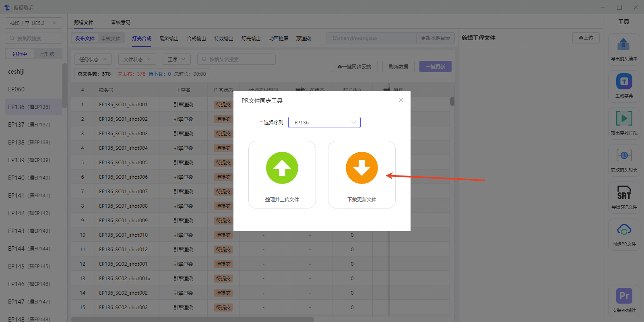Click the orange download updated files icon
This screenshot has height=322, width=644.
tap(361, 168)
